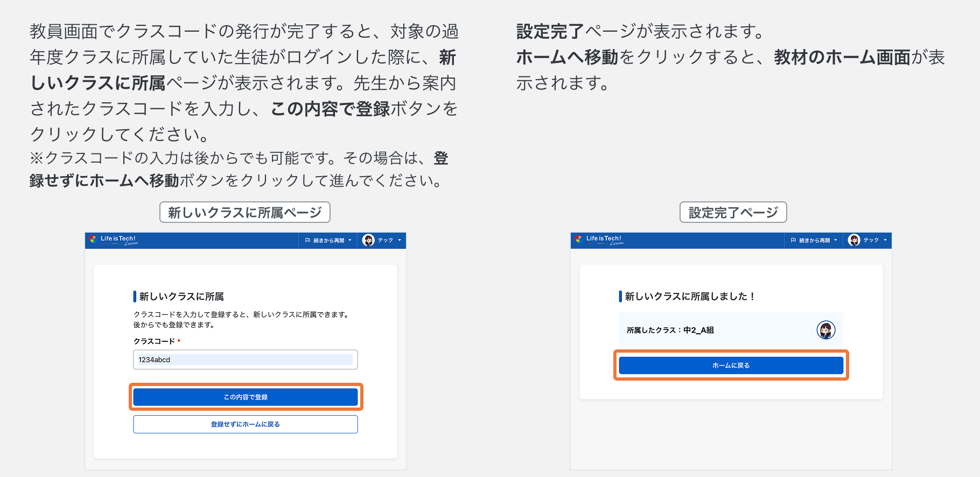Click the red asterisk beside クラスコード

(x=179, y=341)
